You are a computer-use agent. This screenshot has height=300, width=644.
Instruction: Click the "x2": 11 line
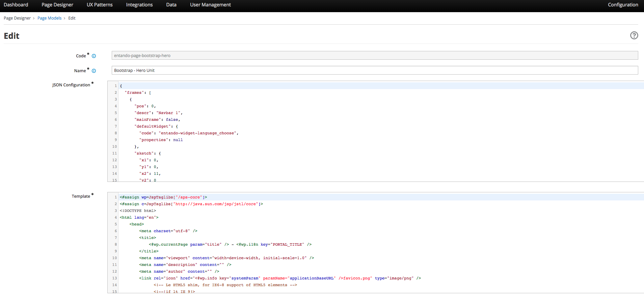[150, 173]
